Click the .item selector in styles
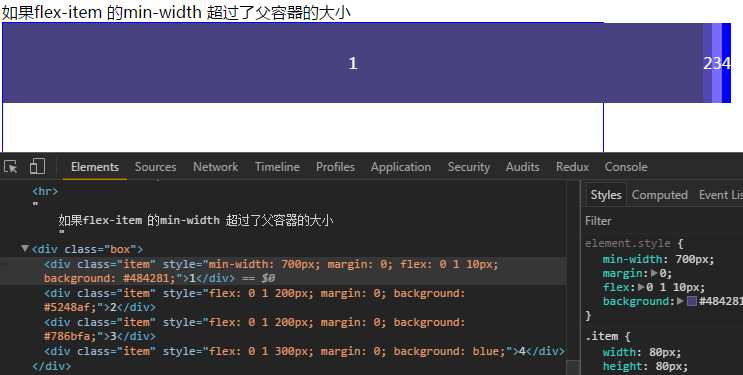This screenshot has height=375, width=743. tap(601, 336)
